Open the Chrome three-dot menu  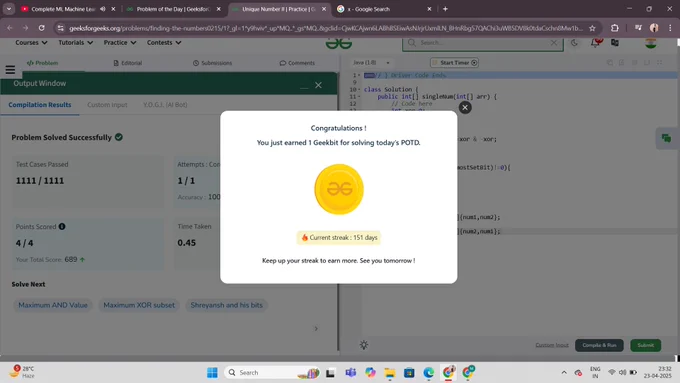(x=670, y=28)
